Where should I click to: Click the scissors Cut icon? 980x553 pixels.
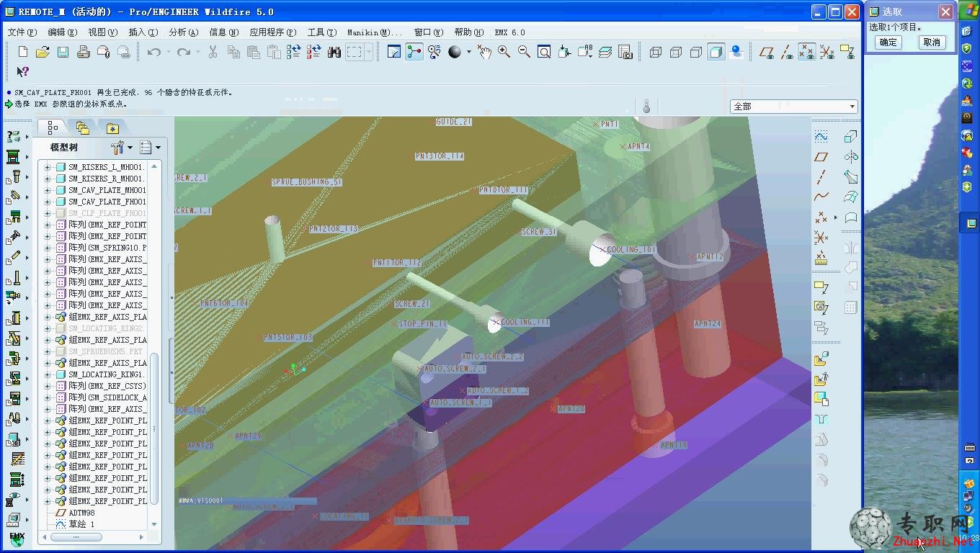213,52
